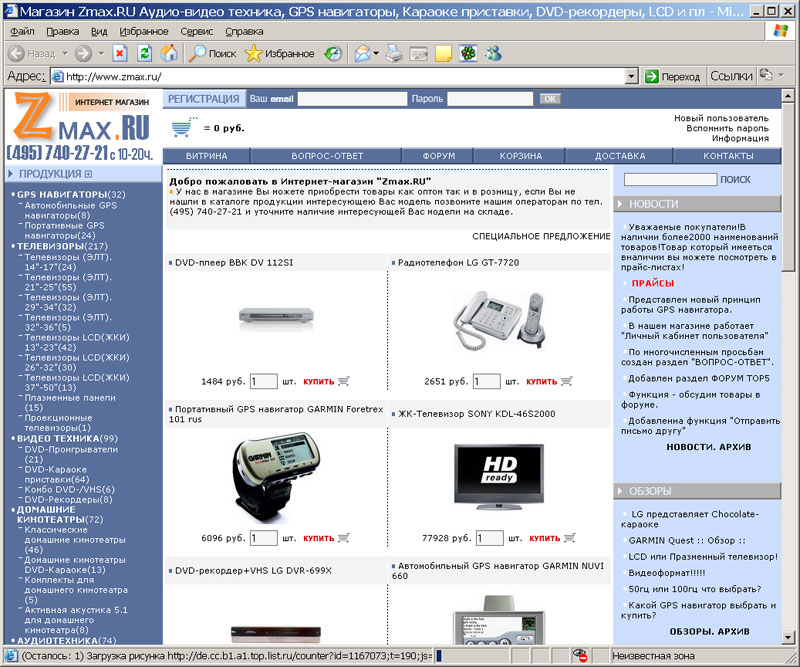This screenshot has width=800, height=667.
Task: Click the OK login button
Action: [550, 99]
